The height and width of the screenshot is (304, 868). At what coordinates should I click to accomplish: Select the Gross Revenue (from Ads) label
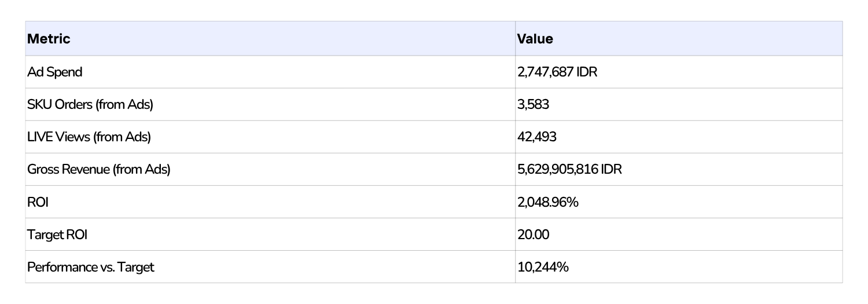(x=99, y=169)
